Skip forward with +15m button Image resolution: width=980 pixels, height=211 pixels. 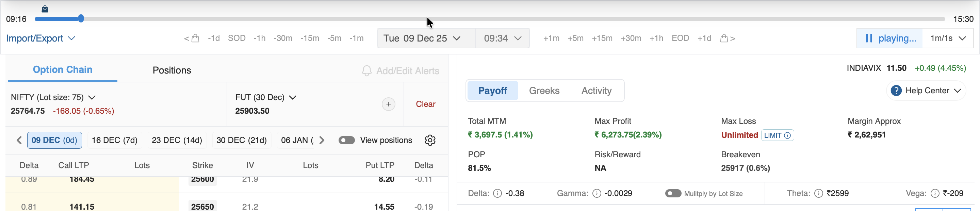[602, 38]
